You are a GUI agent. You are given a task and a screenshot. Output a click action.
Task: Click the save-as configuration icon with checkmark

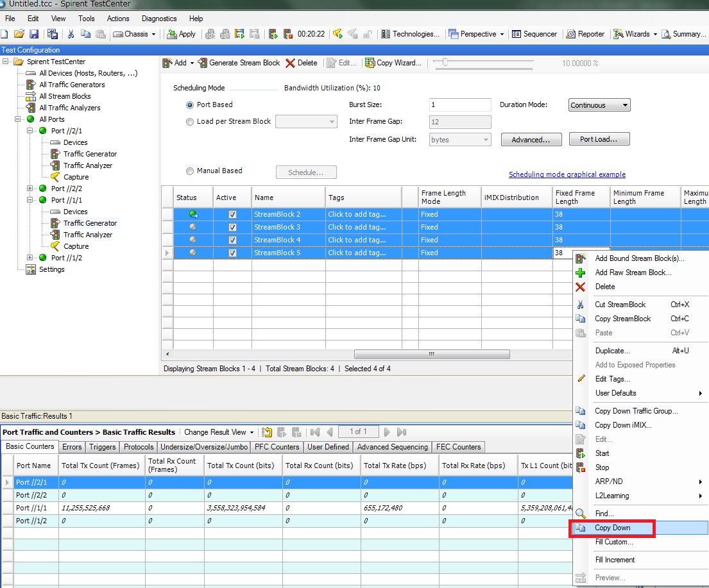tap(53, 34)
